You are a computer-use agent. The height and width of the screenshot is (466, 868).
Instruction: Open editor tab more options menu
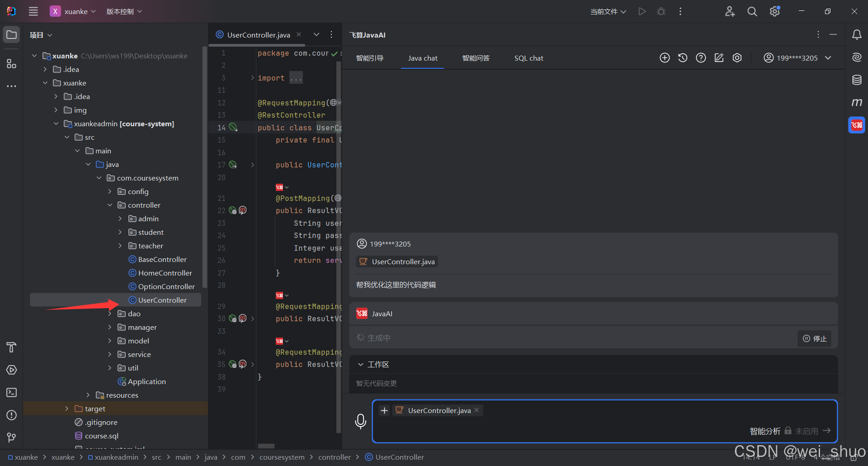(331, 34)
